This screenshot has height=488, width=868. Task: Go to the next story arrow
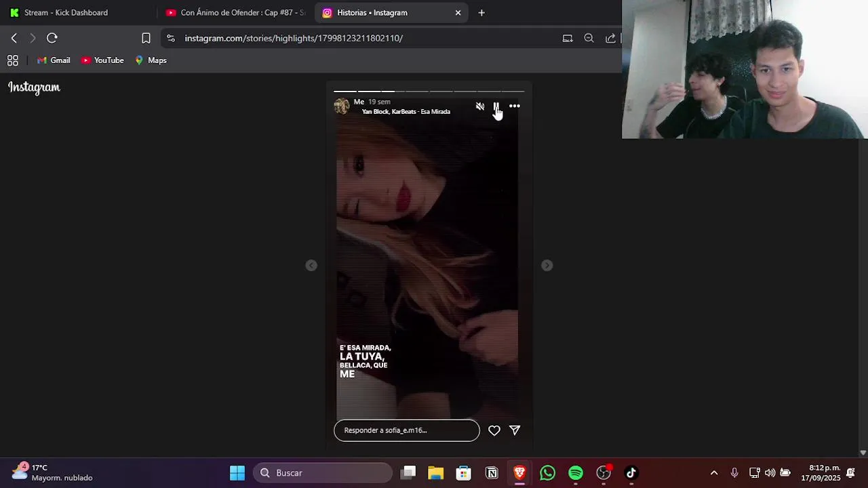click(x=547, y=266)
